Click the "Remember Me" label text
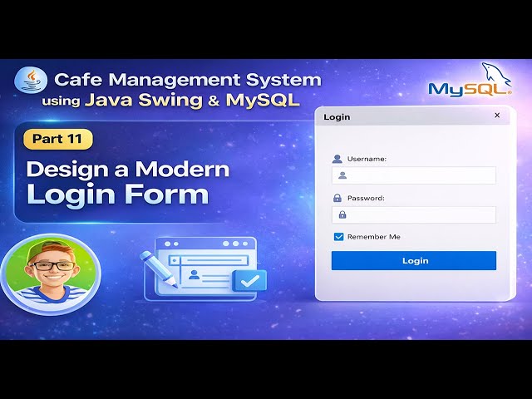Image resolution: width=532 pixels, height=399 pixels. [373, 237]
